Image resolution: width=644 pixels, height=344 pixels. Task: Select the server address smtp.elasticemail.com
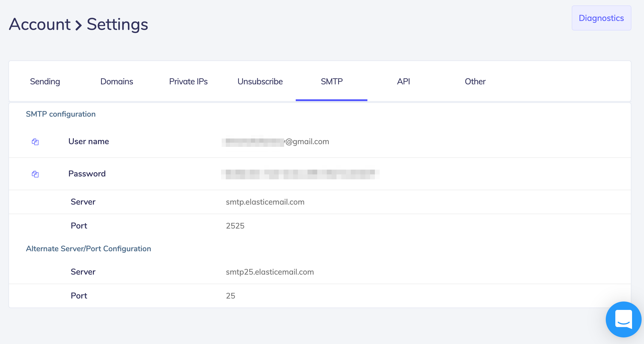pyautogui.click(x=265, y=202)
